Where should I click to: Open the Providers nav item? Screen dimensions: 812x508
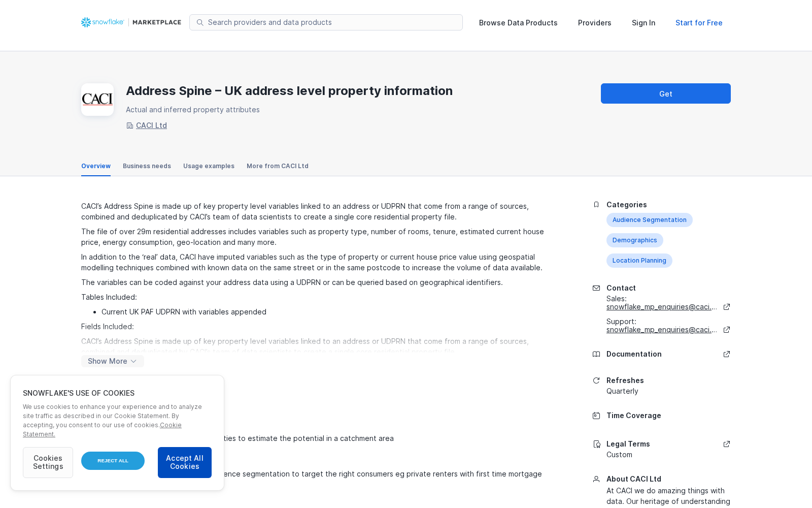594,23
